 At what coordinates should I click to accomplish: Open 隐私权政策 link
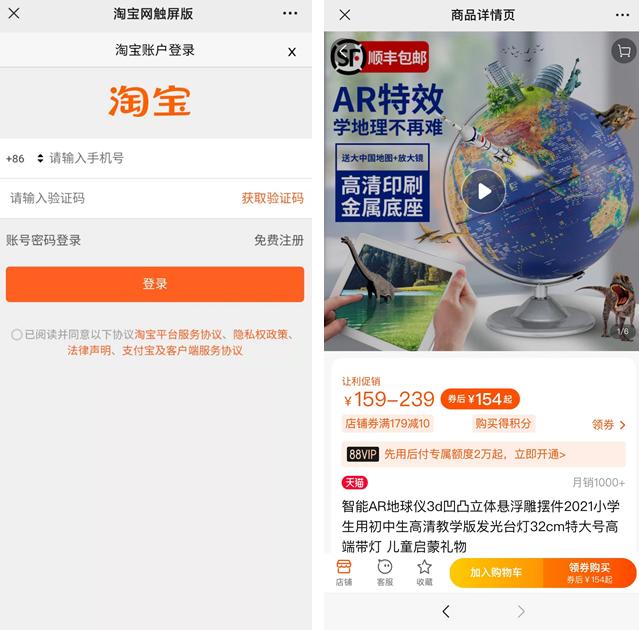[260, 335]
